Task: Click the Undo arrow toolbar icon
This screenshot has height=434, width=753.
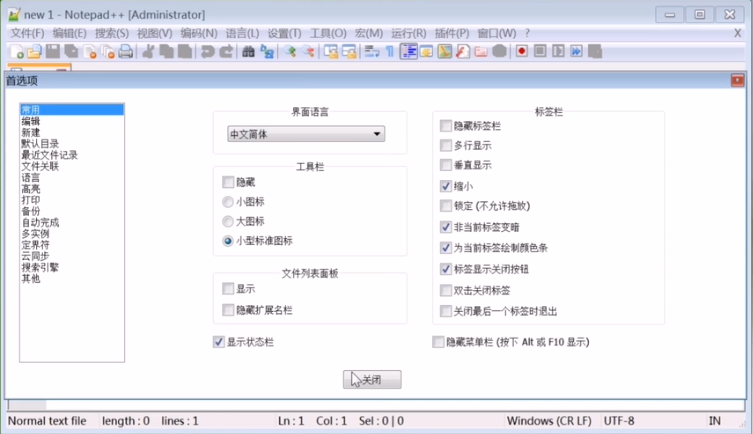Action: tap(207, 51)
